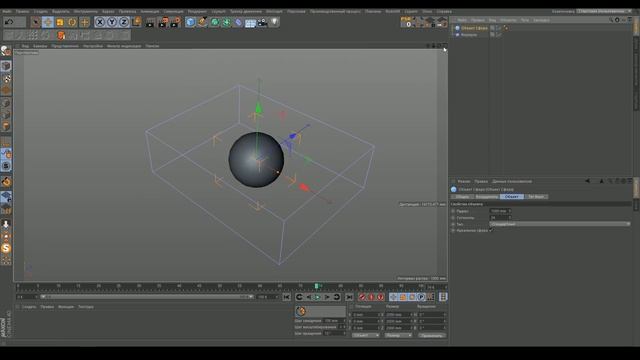
Task: Click the orange HTML5 shield icon
Action: coord(61,35)
